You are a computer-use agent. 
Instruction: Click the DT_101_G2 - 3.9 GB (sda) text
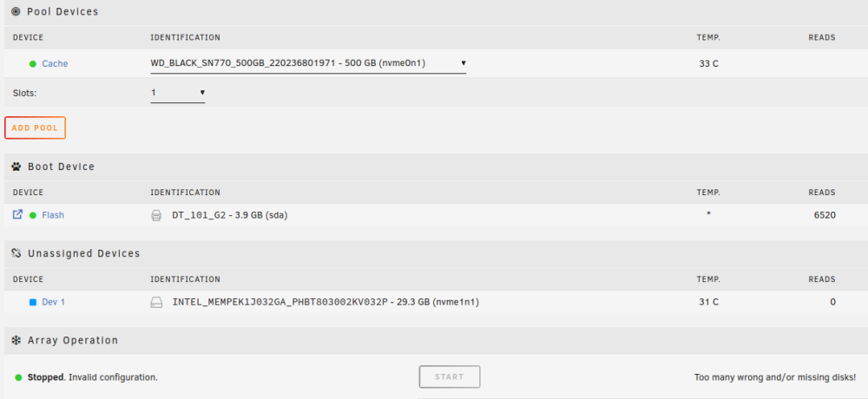point(230,215)
